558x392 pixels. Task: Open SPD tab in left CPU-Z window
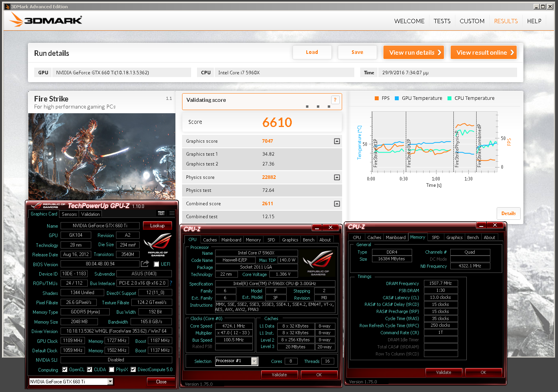point(271,240)
